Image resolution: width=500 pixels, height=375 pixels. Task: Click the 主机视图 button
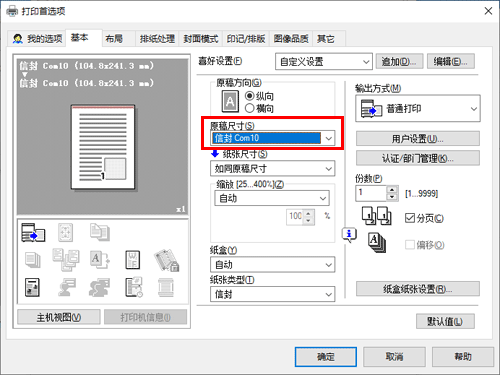(x=59, y=317)
